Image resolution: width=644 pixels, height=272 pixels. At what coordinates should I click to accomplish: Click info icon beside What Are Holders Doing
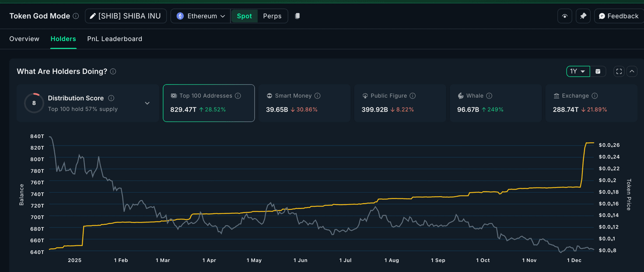coord(113,71)
